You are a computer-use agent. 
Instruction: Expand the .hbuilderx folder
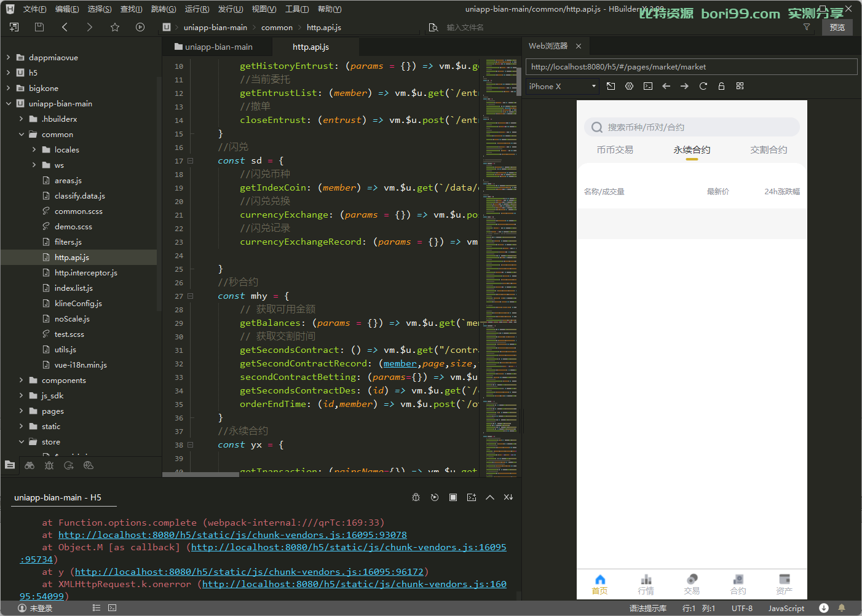tap(22, 119)
